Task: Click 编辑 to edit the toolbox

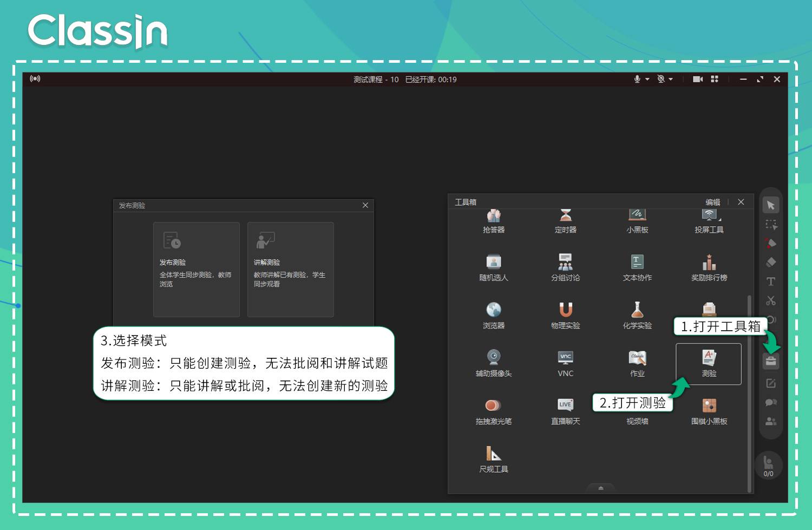Action: click(712, 202)
